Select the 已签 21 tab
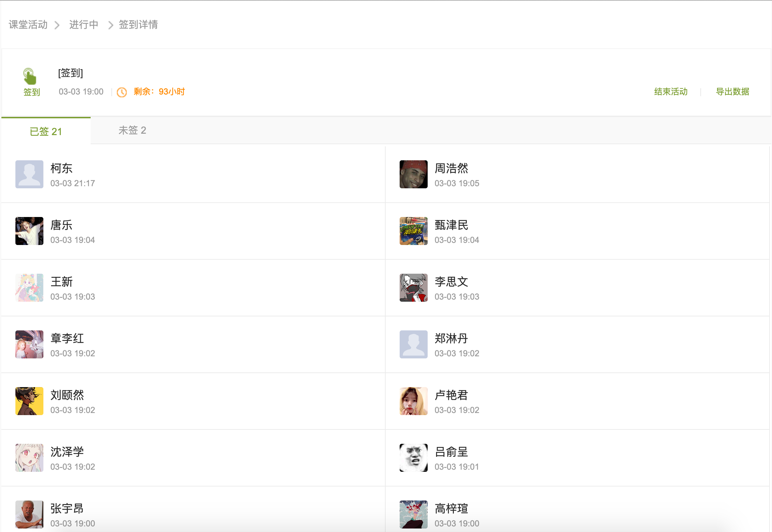The width and height of the screenshot is (772, 532). (46, 131)
